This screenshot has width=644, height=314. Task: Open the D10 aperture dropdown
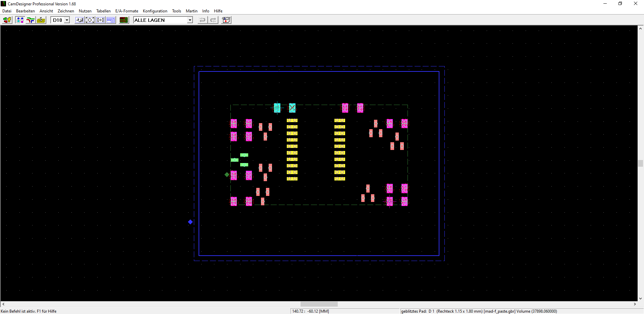[67, 20]
